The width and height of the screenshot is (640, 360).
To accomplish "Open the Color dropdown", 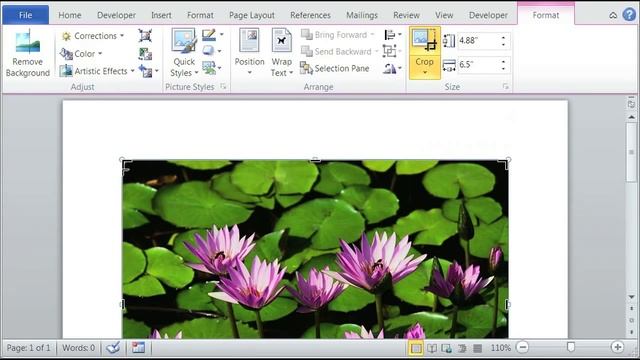I will point(81,53).
